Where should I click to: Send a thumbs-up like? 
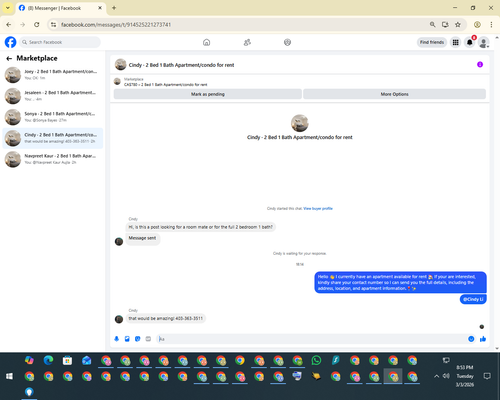tap(483, 339)
